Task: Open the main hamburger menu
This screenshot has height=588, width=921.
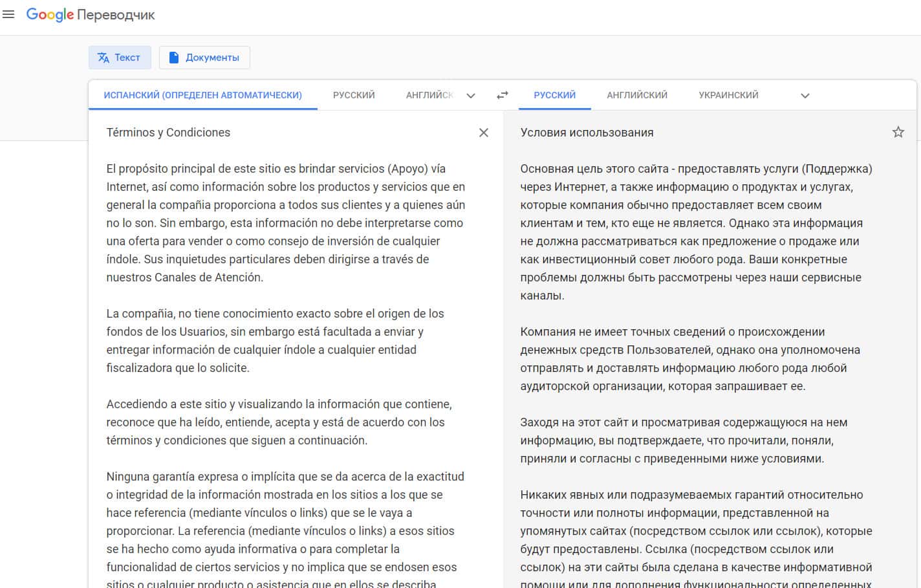Action: [x=8, y=14]
